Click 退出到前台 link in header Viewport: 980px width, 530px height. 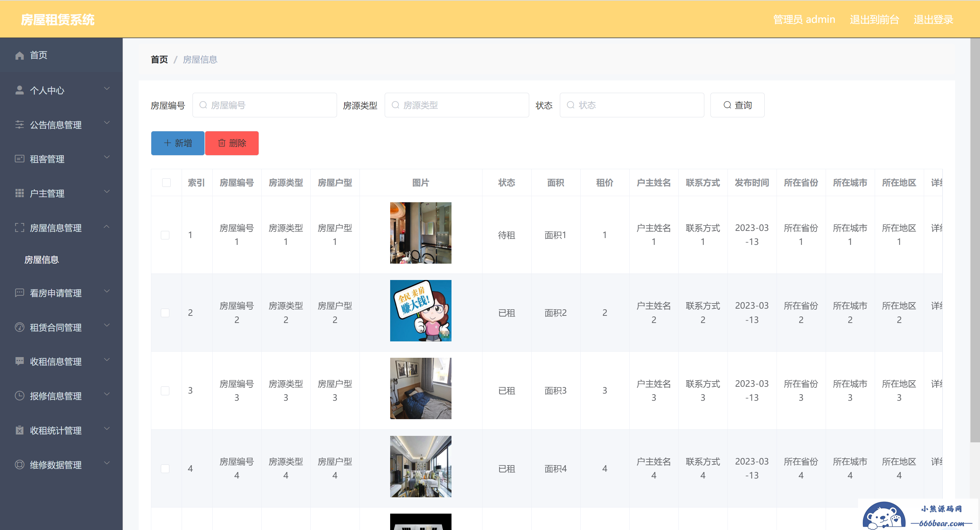(874, 19)
